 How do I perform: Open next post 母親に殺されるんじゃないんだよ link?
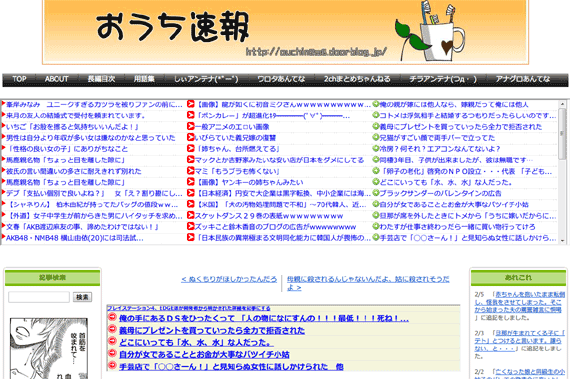point(368,283)
